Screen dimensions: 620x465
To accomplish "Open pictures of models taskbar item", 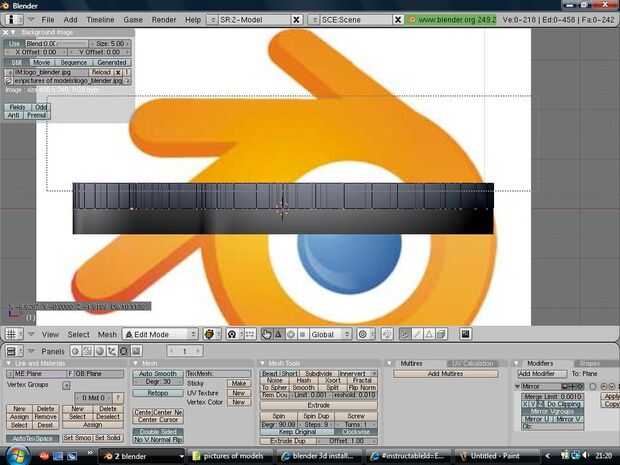I will (229, 456).
